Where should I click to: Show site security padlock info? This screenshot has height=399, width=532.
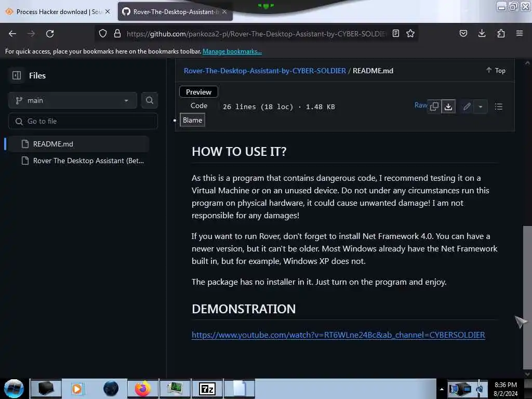(117, 33)
